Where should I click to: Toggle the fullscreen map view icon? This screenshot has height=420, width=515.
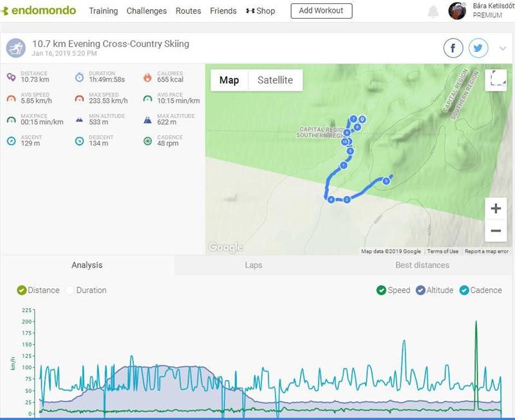(496, 79)
